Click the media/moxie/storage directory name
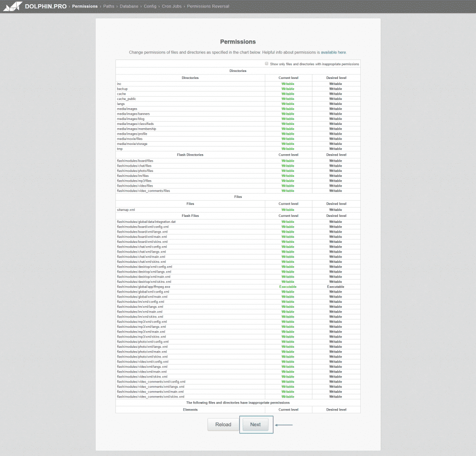 (x=132, y=144)
